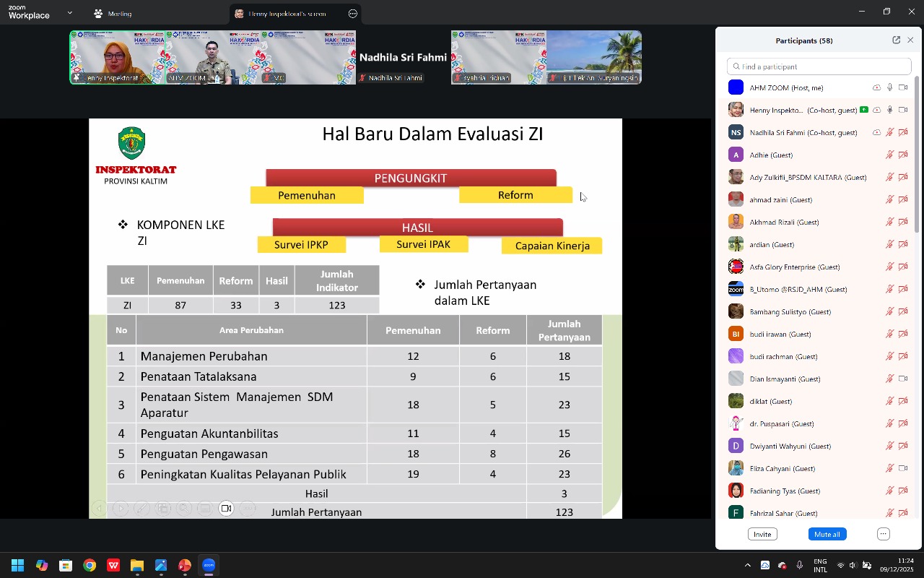Open options on Henny Inspektorat's screen tab
This screenshot has height=578, width=924.
[352, 14]
